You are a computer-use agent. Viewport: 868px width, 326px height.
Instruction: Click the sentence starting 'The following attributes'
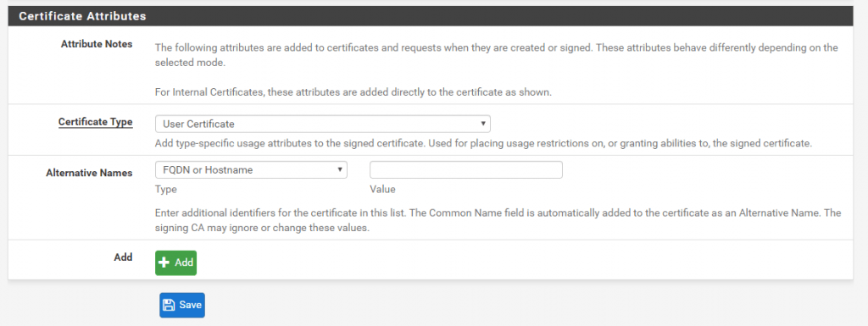[497, 55]
